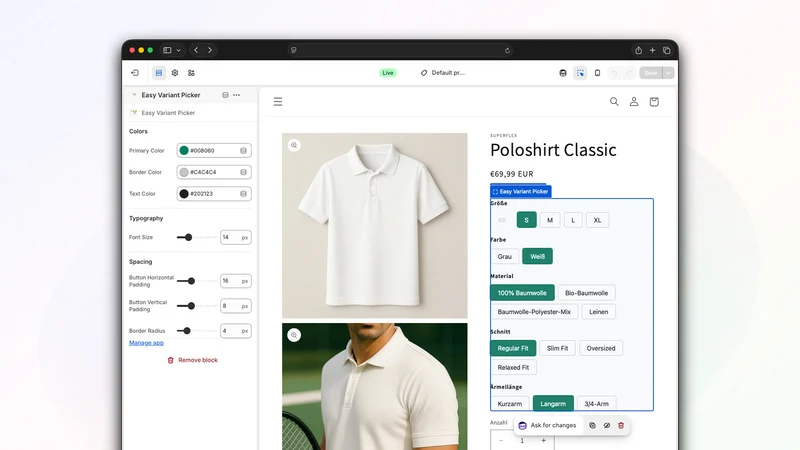800x450 pixels.
Task: Select the Weiß color option
Action: 537,256
